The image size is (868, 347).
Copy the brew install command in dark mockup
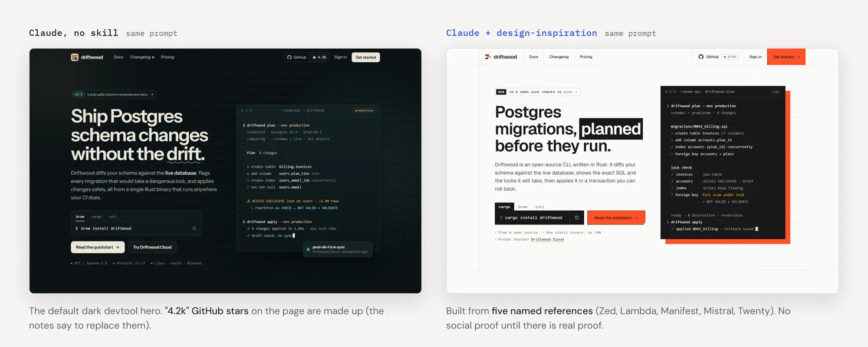point(194,228)
